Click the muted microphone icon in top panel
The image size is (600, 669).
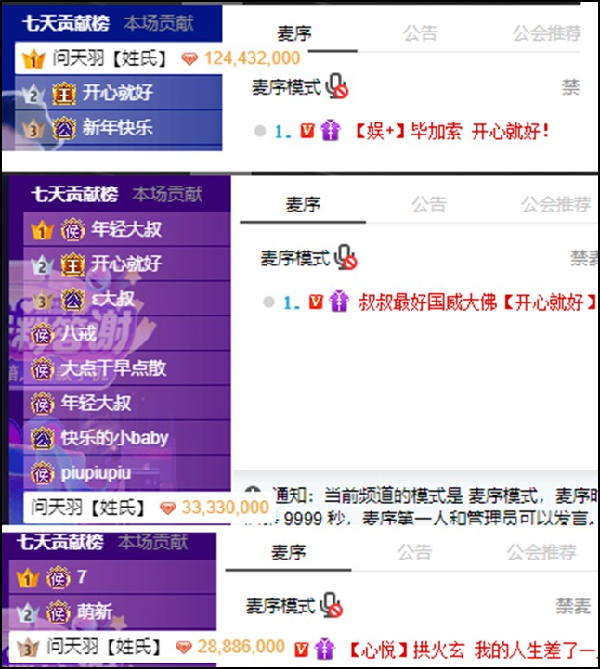pyautogui.click(x=337, y=87)
